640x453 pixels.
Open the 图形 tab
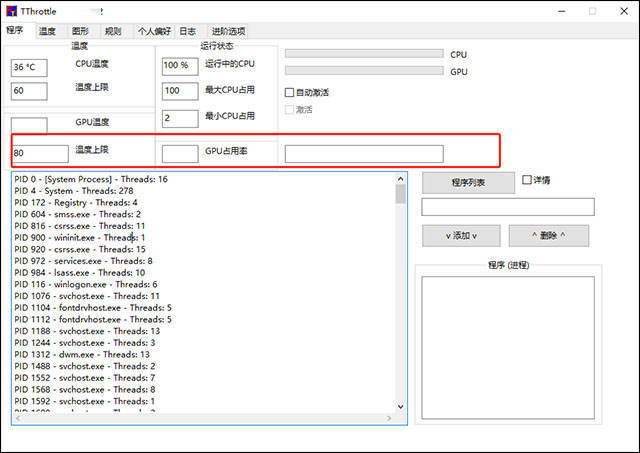[80, 31]
